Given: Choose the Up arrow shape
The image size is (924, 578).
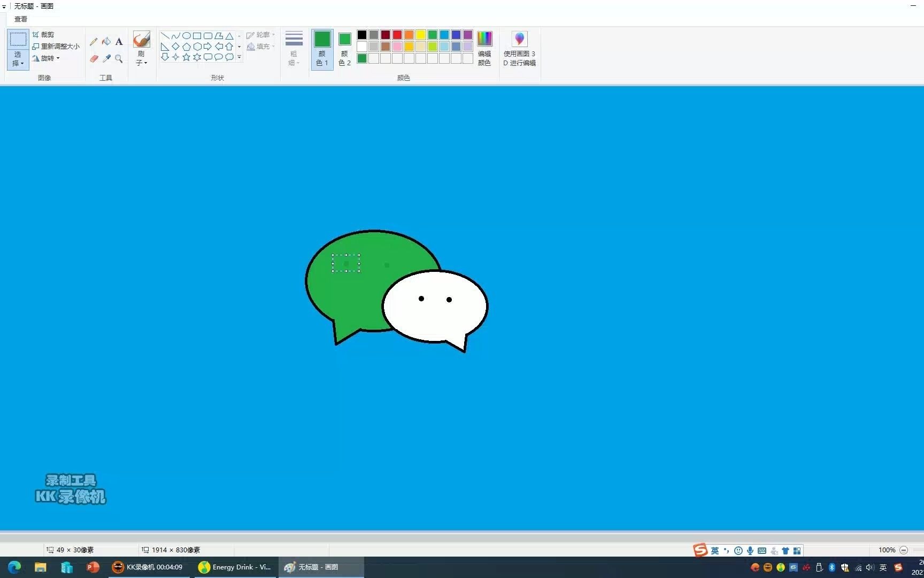Looking at the screenshot, I should coord(229,47).
